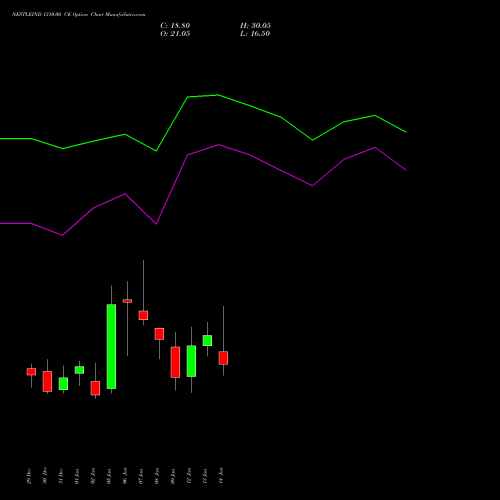Select the red 08 Jan candlestick
The image size is (500, 500).
coord(159,334)
